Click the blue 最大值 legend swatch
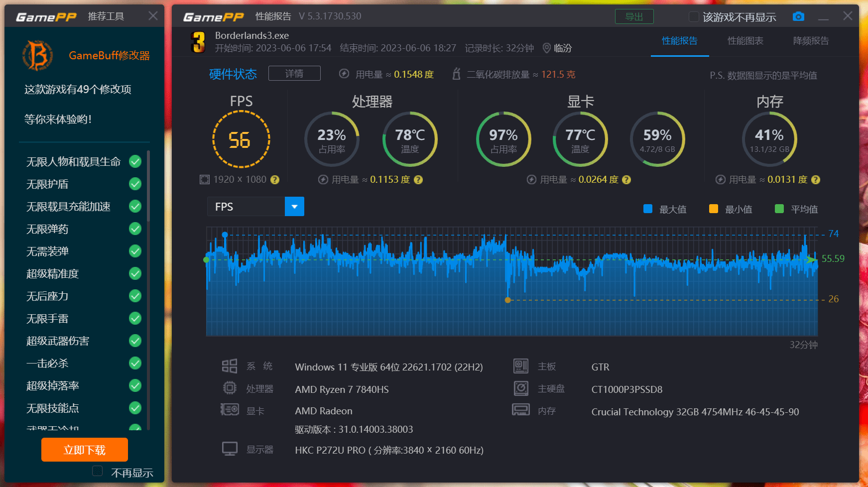868x487 pixels. [648, 209]
